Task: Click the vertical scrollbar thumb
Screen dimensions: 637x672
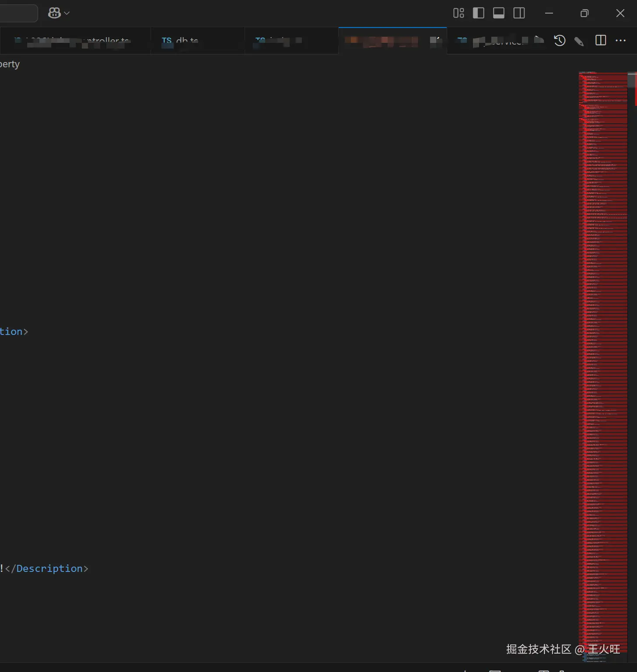Action: 632,80
